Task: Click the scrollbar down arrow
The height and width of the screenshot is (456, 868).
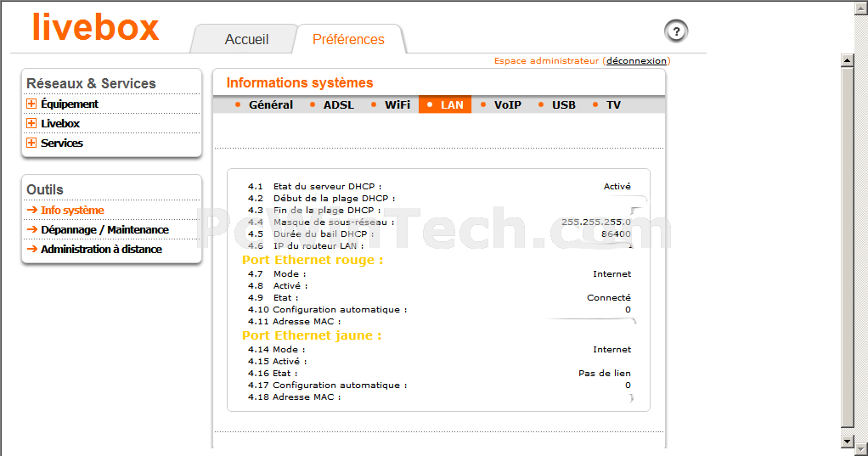Action: (847, 441)
